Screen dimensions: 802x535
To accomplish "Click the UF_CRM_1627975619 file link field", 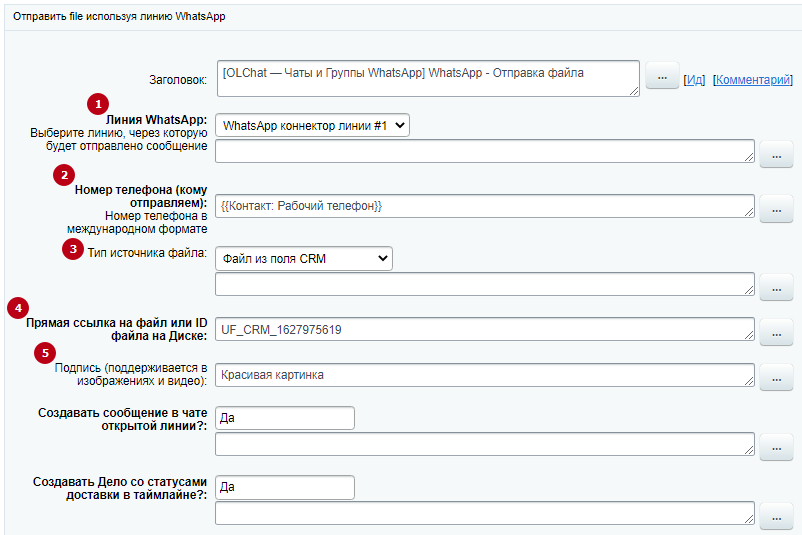I will point(484,329).
